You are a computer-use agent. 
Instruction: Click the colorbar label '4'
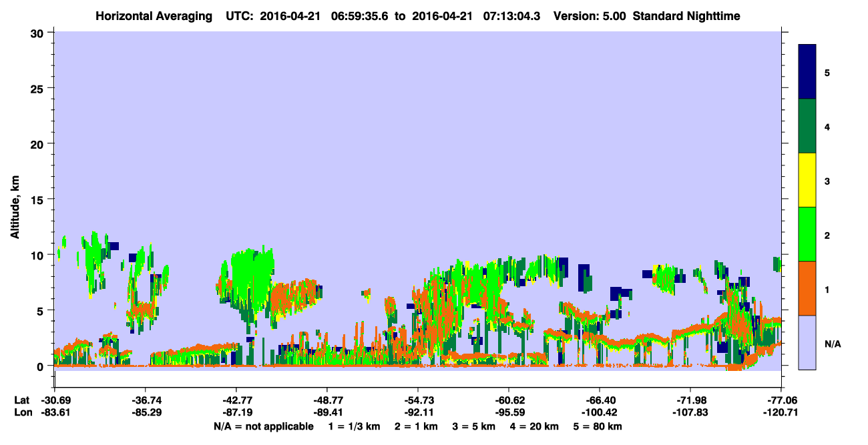pos(827,126)
